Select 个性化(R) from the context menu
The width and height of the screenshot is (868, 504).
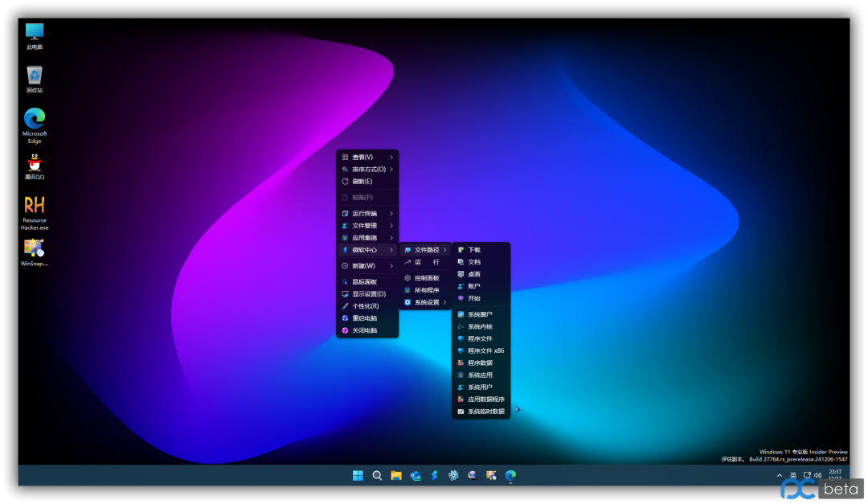[366, 306]
